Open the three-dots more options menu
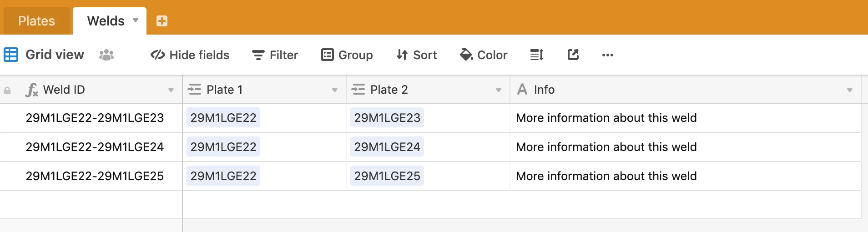 [608, 55]
